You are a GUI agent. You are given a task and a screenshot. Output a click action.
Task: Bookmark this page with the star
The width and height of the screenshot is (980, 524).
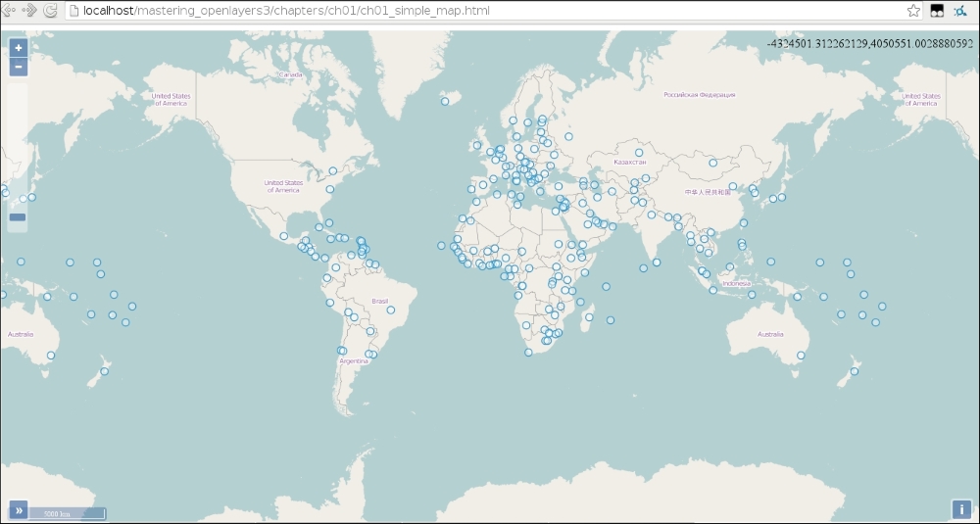point(913,11)
